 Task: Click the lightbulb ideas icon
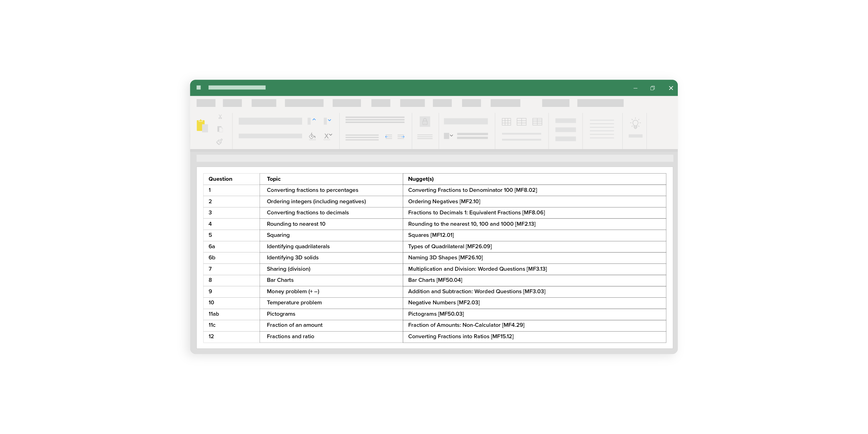(636, 123)
